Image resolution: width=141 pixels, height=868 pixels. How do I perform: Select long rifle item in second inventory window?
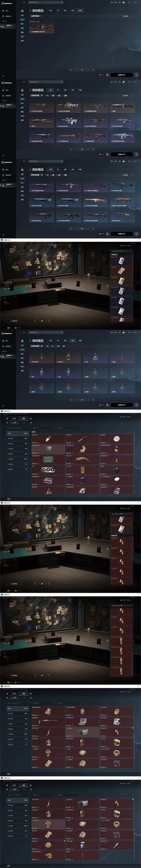(48, 722)
